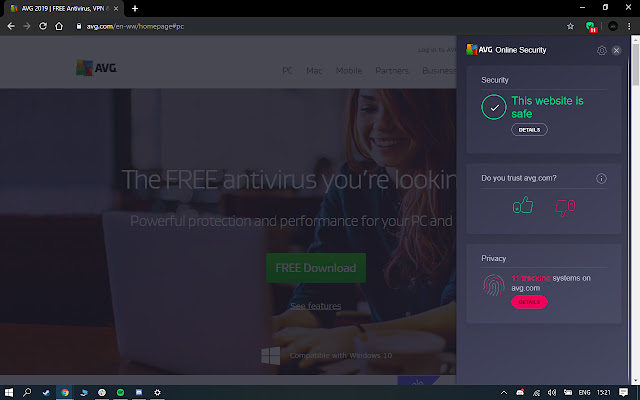The image size is (640, 400).
Task: Open the Windows Start menu
Action: 9,393
